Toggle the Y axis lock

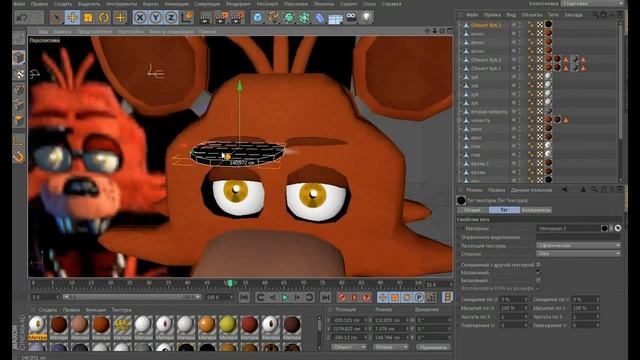click(156, 18)
